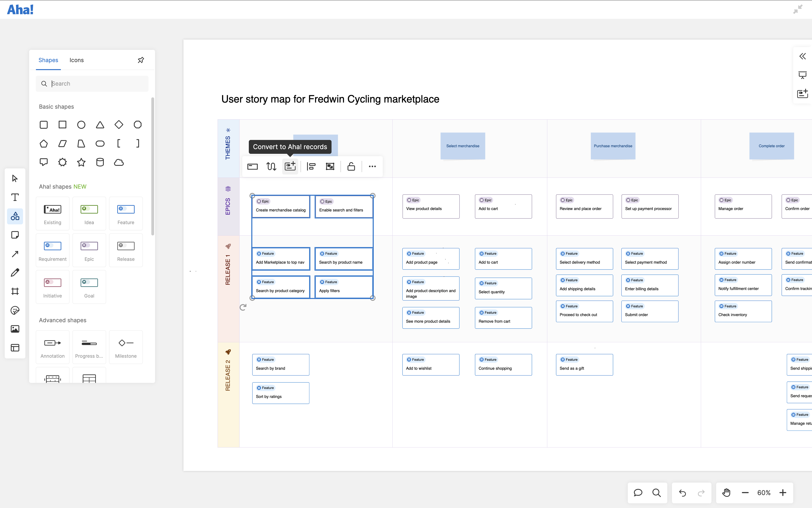Toggle the lock icon in floating toolbar
The height and width of the screenshot is (508, 812).
click(x=351, y=166)
